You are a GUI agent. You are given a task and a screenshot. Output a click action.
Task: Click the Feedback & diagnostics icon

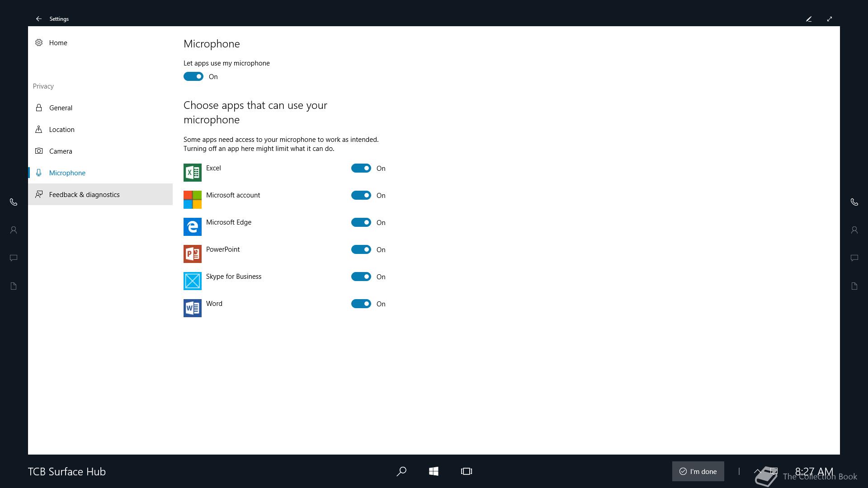click(39, 194)
